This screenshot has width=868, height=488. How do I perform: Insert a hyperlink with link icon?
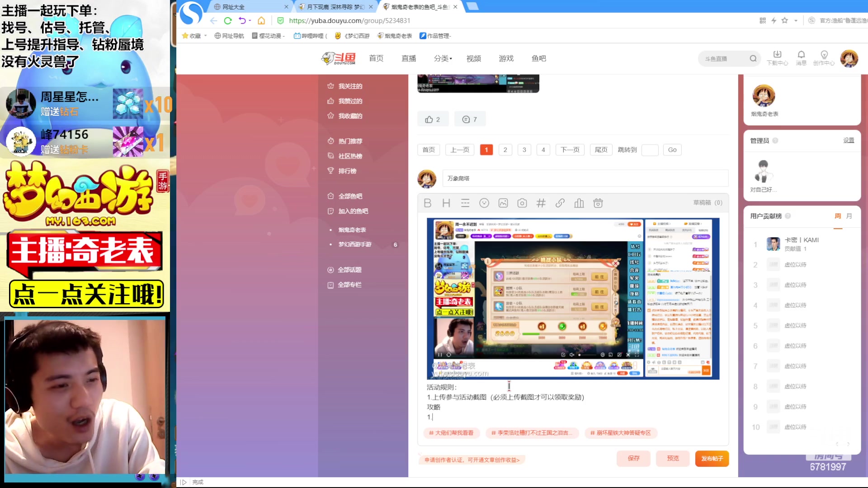coord(560,203)
